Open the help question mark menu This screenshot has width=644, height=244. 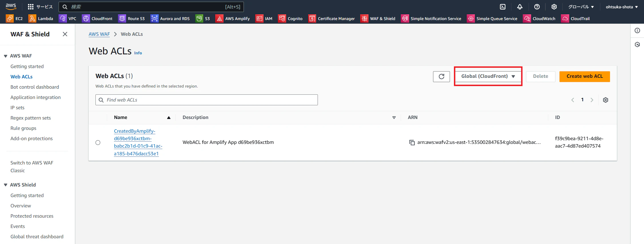point(537,7)
